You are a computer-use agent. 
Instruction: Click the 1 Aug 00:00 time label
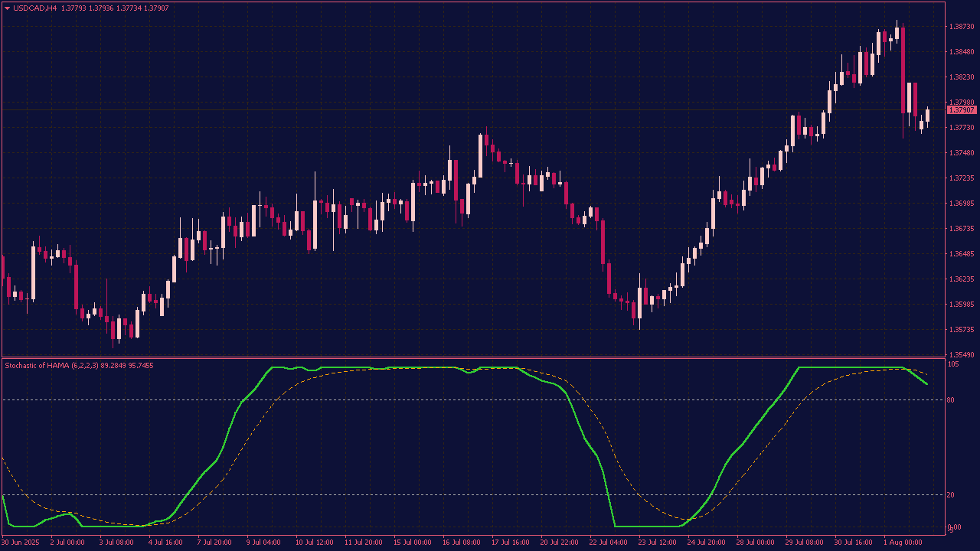(x=903, y=543)
